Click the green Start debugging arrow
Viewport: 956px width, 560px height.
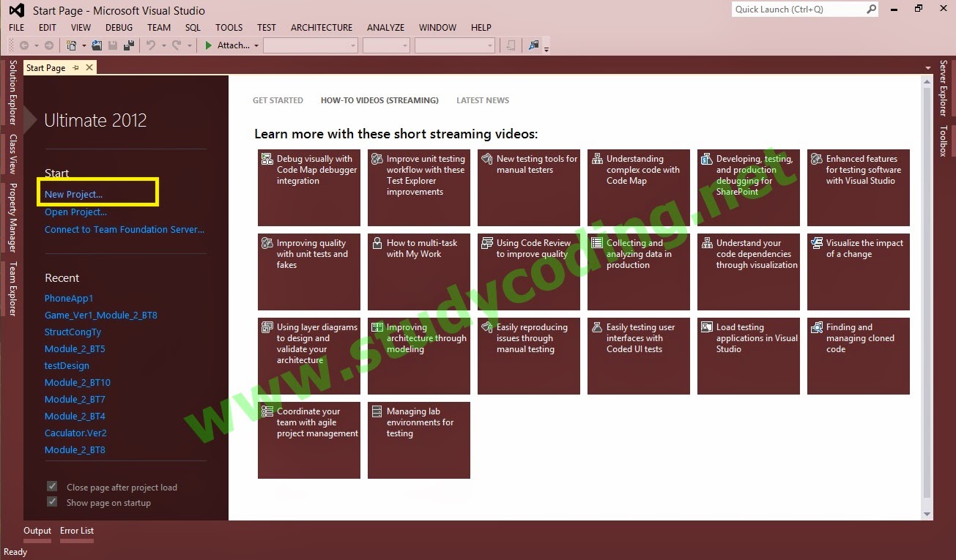tap(208, 45)
